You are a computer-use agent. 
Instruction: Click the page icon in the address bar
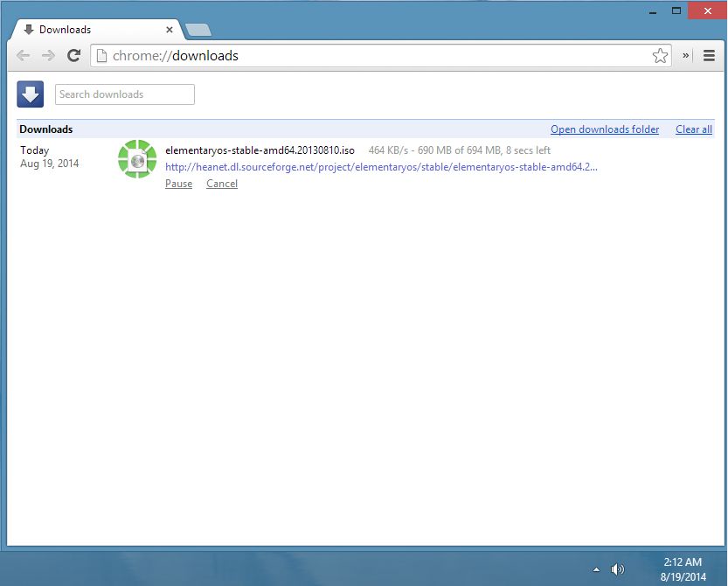point(101,56)
